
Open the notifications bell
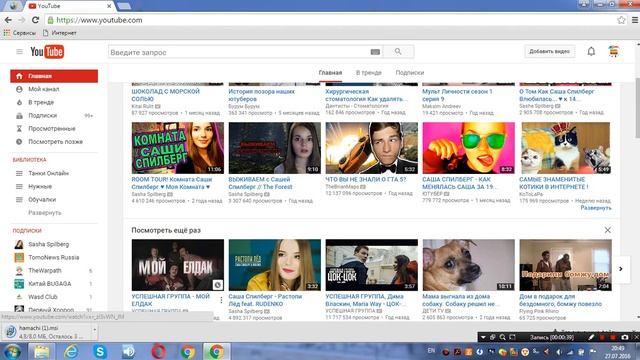[591, 51]
